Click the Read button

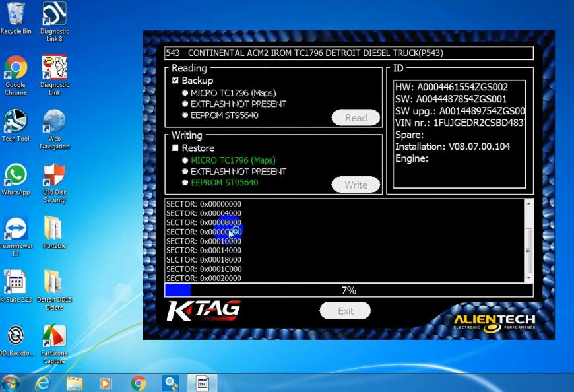(x=356, y=118)
